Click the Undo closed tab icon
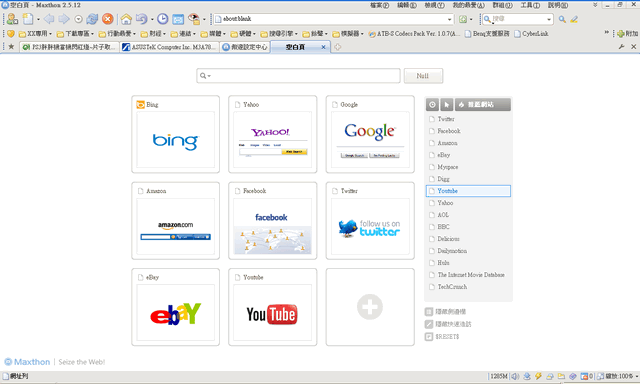This screenshot has width=640, height=384. coord(141,19)
